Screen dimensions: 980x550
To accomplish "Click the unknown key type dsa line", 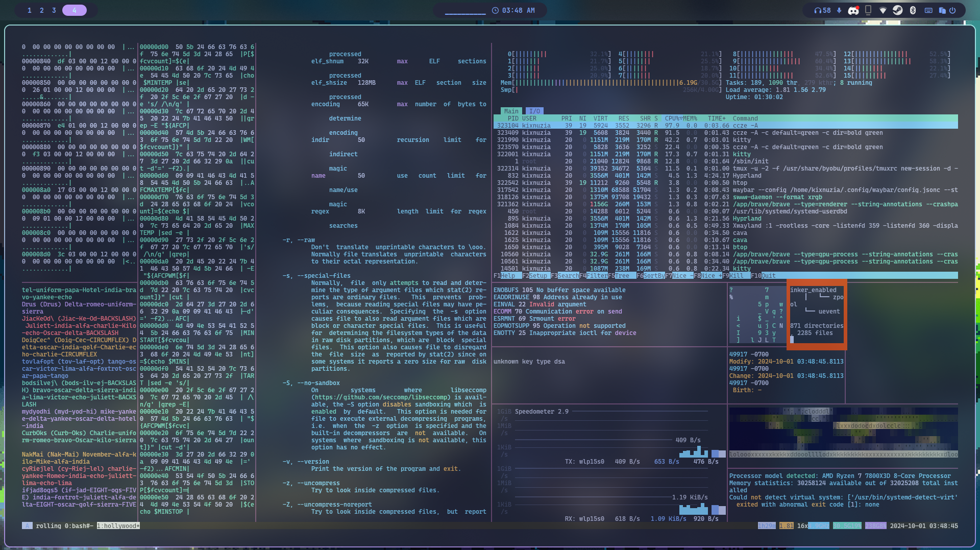I will 529,362.
